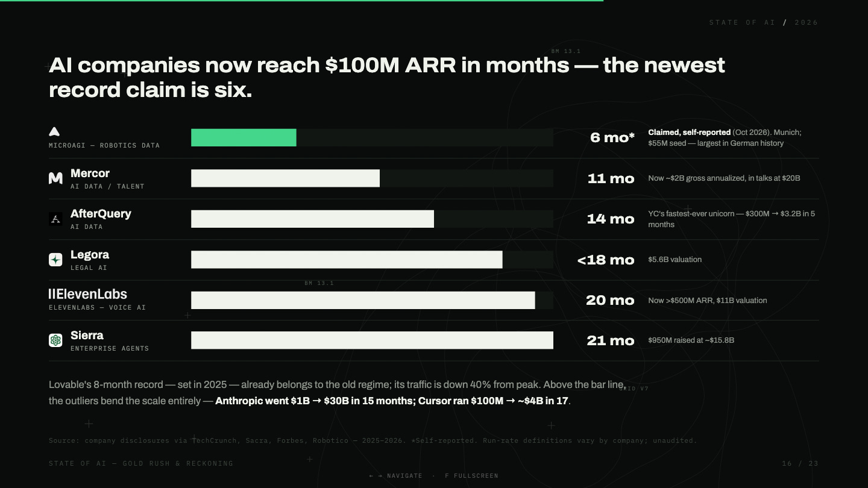Click the Sierra logo icon
868x488 pixels.
(x=55, y=340)
